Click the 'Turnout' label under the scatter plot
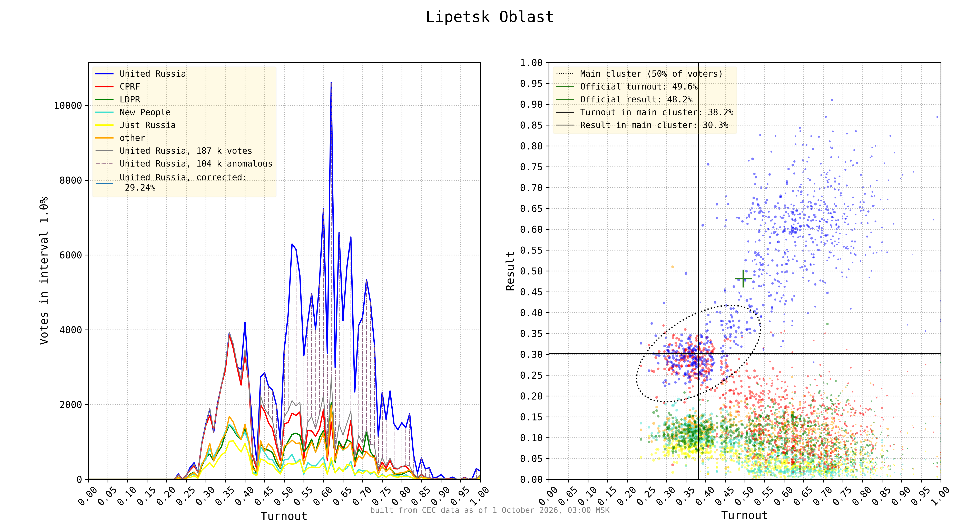Image resolution: width=980 pixels, height=521 pixels. [x=745, y=515]
